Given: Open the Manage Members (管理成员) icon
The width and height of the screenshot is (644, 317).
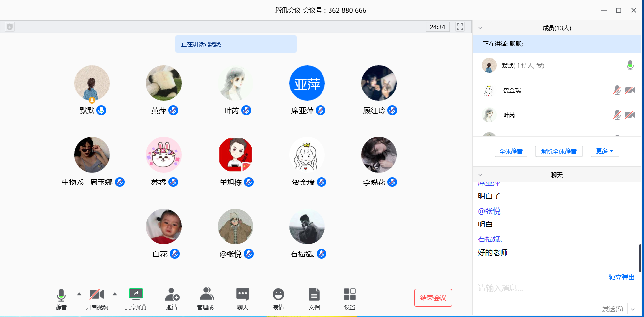Looking at the screenshot, I should [207, 295].
